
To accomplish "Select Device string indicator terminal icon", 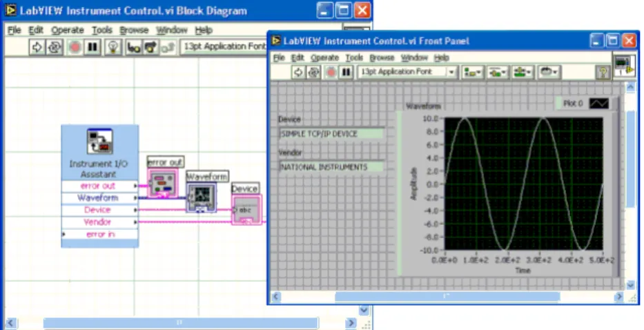I will 246,210.
